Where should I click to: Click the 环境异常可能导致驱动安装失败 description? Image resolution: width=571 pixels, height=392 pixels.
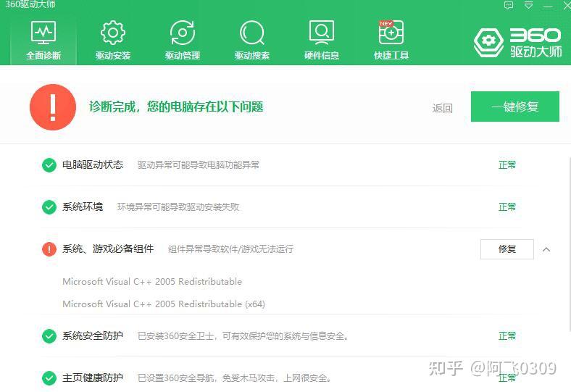pos(178,207)
